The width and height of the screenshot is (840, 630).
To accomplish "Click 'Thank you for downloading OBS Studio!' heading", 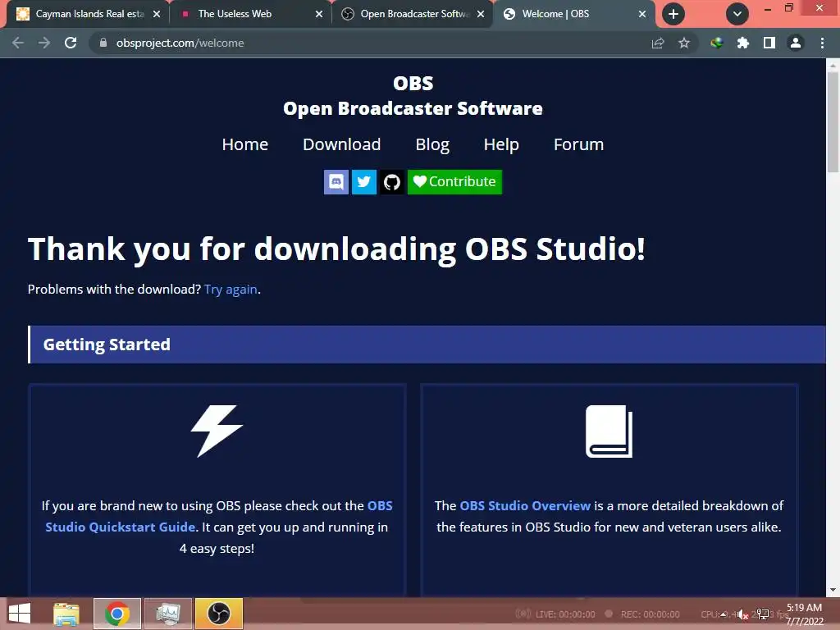I will [x=336, y=249].
